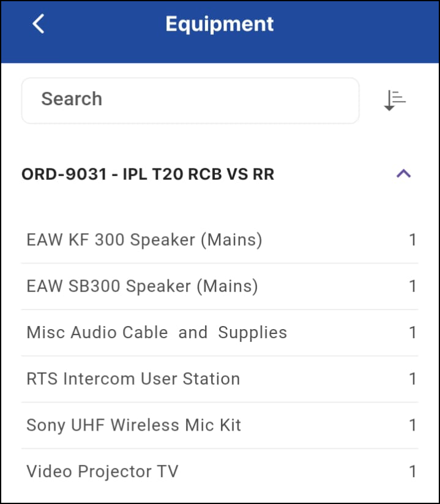Viewport: 440px width, 504px height.
Task: Select the ORD-9031 - IPL T20 RCB VS RR header
Action: 147,174
